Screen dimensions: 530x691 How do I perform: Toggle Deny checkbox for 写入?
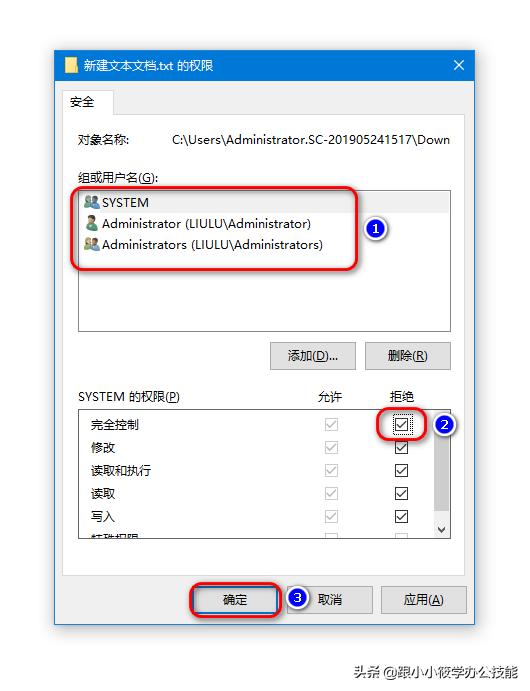pos(401,516)
